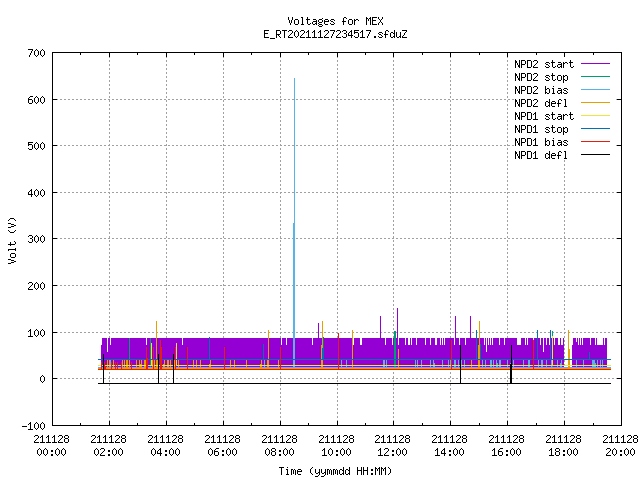Click the y-axis tick value 200
Screen dimensions: 640x480
pos(36,286)
